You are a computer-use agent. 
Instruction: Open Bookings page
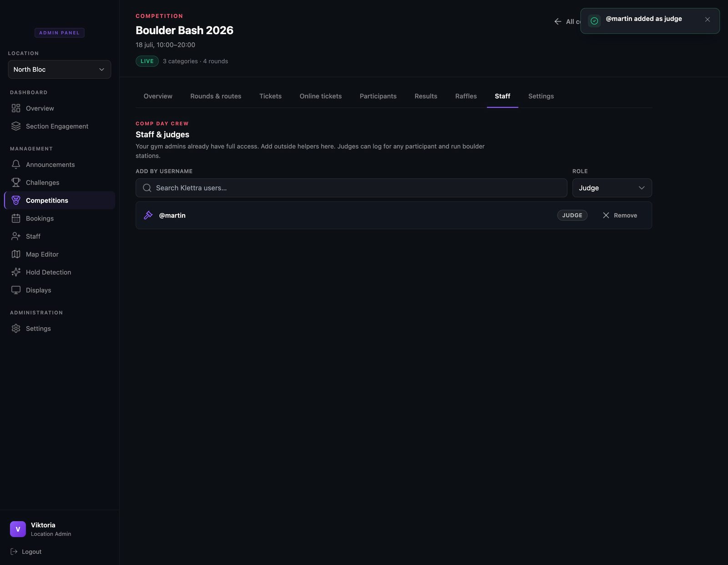[60, 218]
